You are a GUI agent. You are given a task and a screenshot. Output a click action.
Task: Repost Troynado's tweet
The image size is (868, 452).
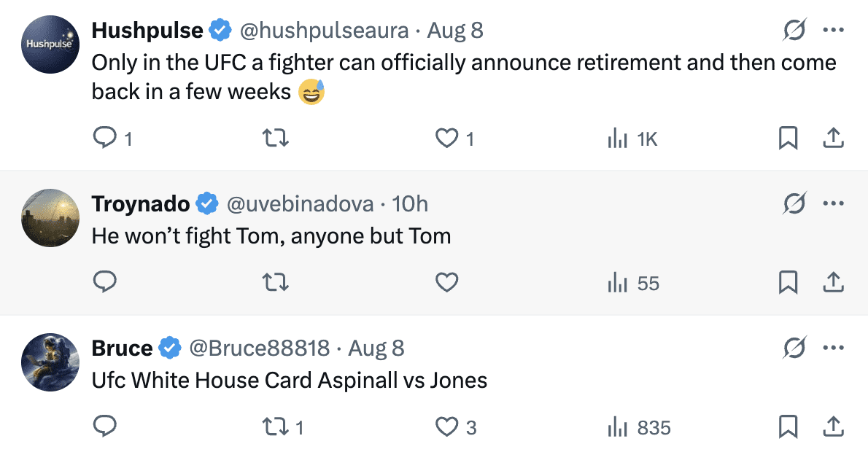276,282
